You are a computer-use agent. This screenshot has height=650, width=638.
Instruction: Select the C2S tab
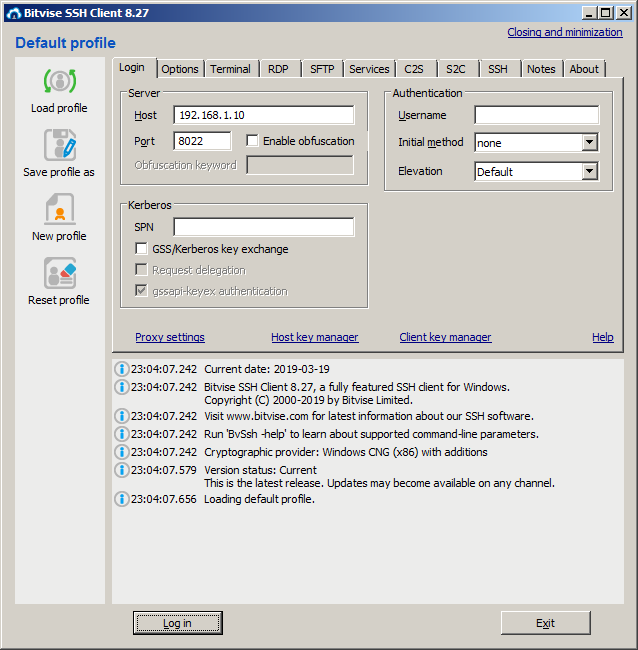tap(414, 69)
